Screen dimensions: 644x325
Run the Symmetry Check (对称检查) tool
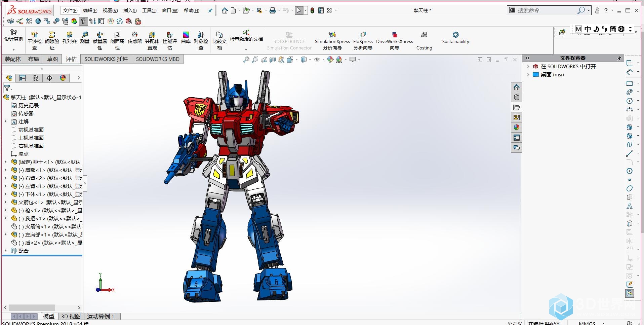[x=201, y=40]
